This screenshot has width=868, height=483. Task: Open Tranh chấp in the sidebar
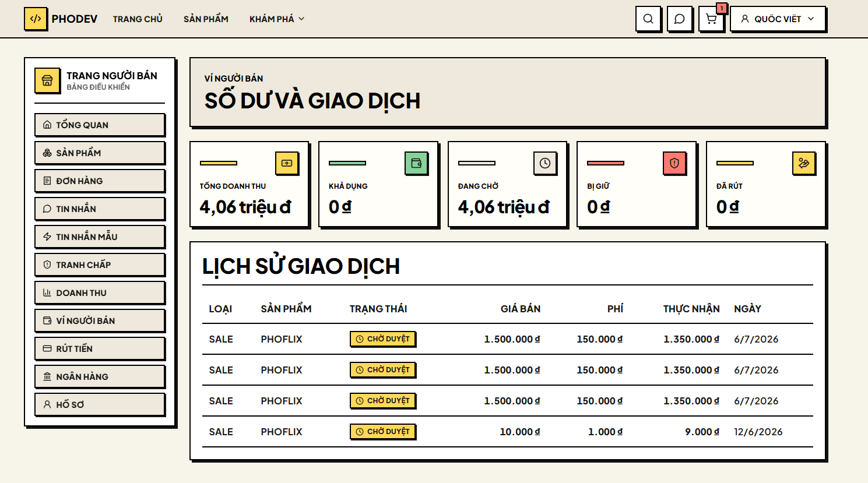click(100, 265)
